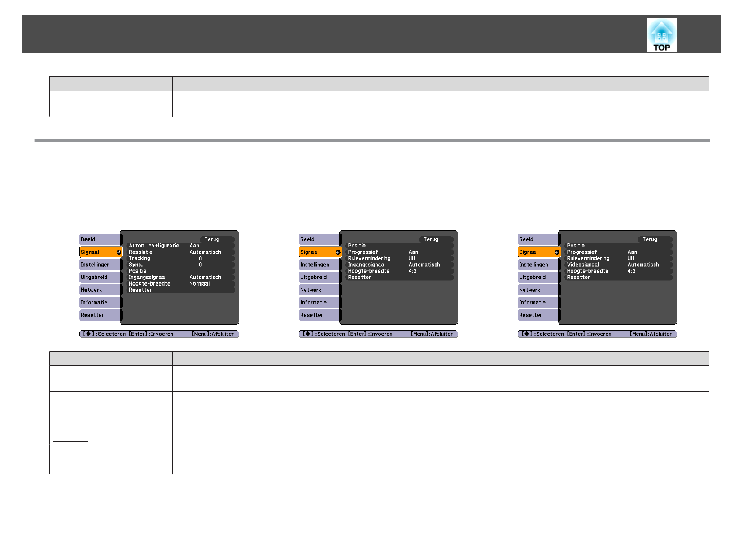Select Beeld tab in the middle menu screenshot
756x534 pixels.
point(319,239)
